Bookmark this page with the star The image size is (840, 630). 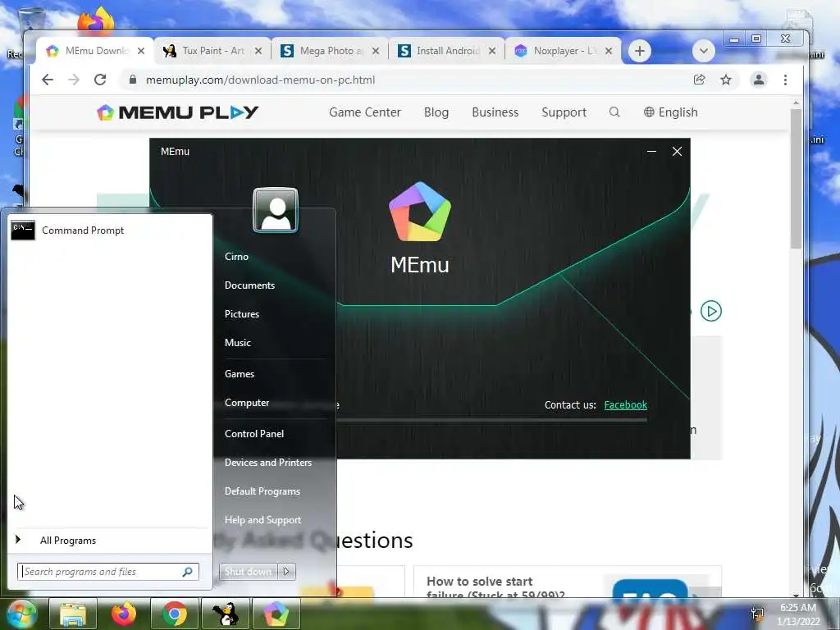(725, 80)
